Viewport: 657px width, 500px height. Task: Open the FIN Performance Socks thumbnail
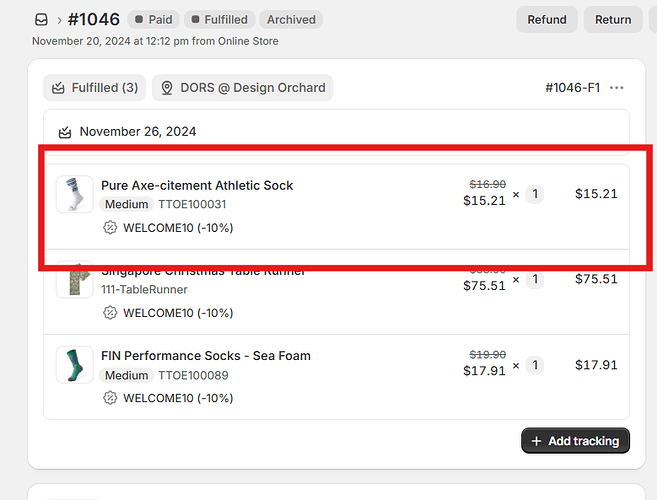(x=74, y=364)
